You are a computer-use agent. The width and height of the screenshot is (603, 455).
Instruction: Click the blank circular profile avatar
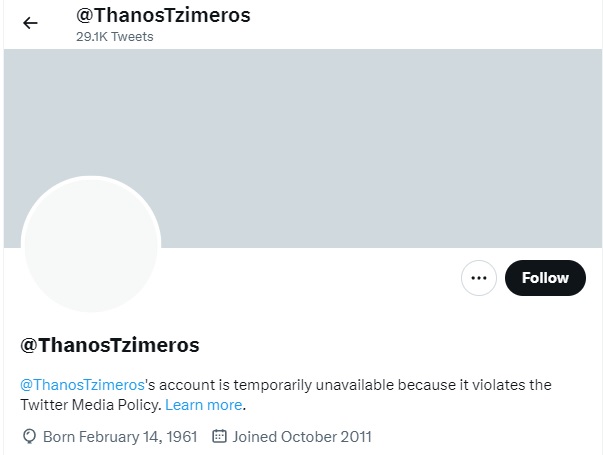(91, 245)
